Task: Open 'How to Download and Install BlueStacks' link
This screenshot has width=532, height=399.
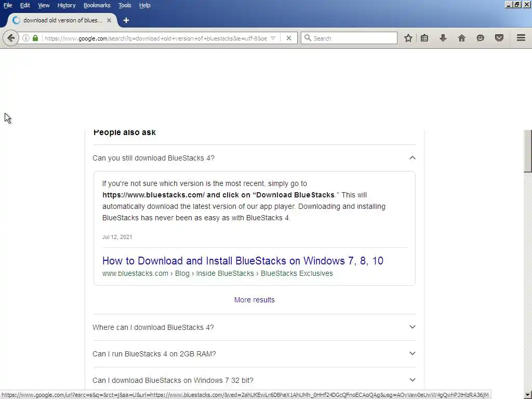Action: [x=243, y=261]
